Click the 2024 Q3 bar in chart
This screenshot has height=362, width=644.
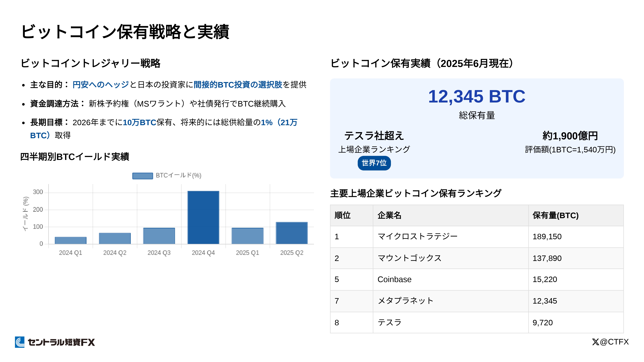pos(159,236)
